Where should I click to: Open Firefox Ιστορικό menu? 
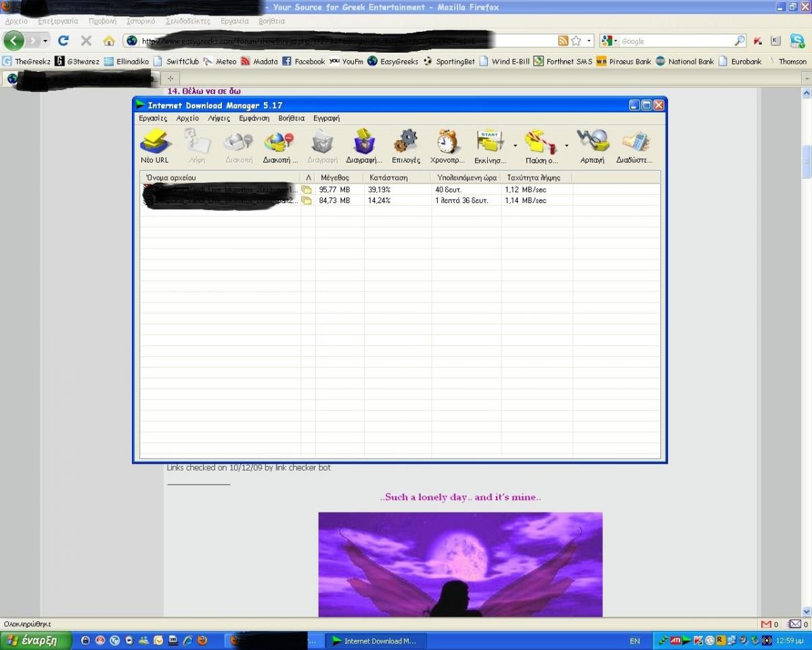click(x=141, y=21)
